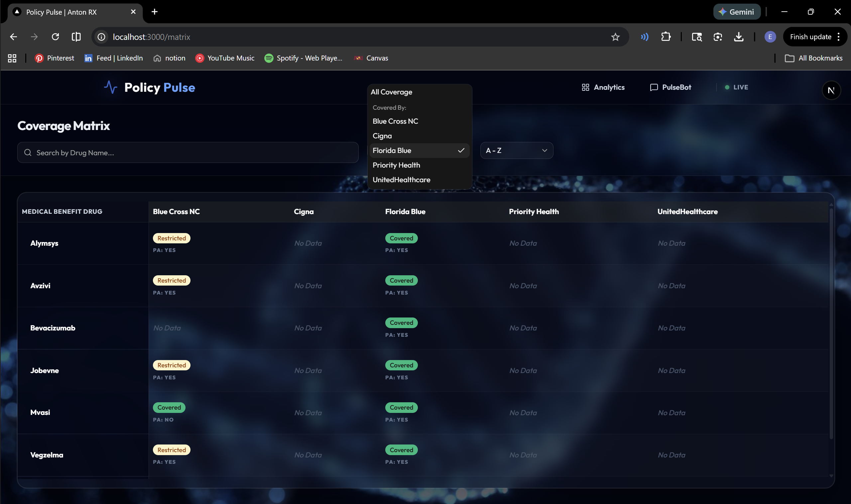
Task: Click the Gemini button
Action: [x=736, y=12]
